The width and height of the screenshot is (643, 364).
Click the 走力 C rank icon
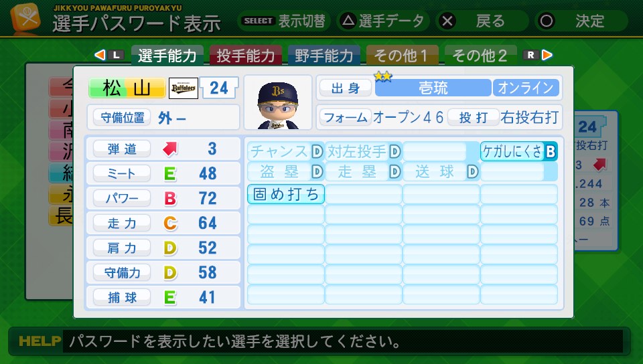170,223
